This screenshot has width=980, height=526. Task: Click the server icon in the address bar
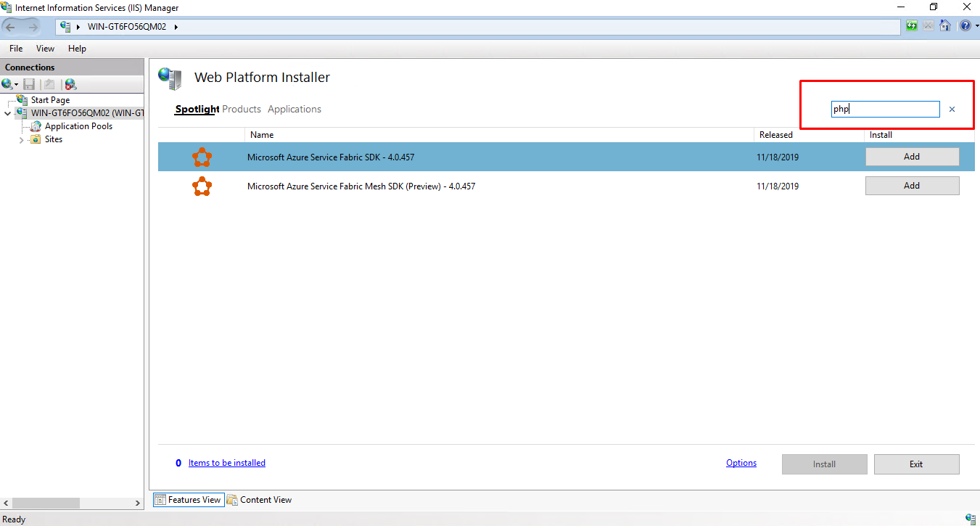(x=65, y=27)
